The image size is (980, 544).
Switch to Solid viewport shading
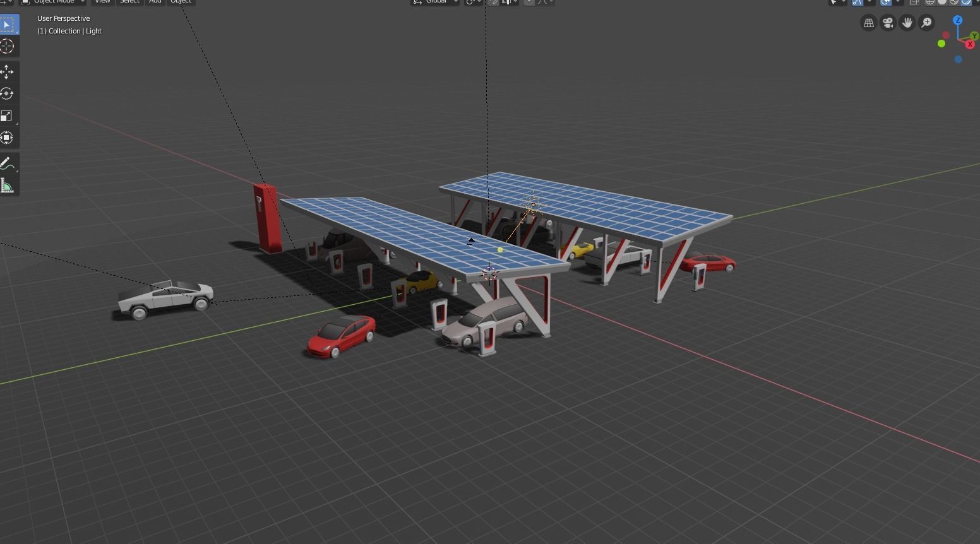pos(942,2)
